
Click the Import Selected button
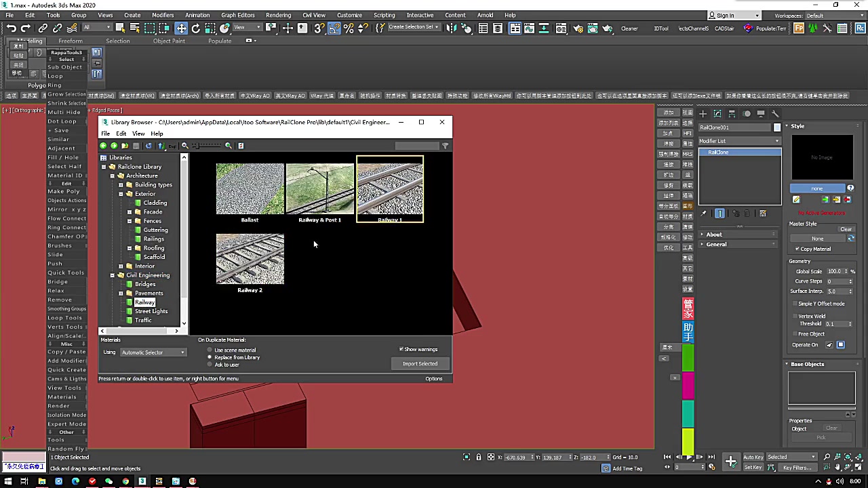point(420,364)
